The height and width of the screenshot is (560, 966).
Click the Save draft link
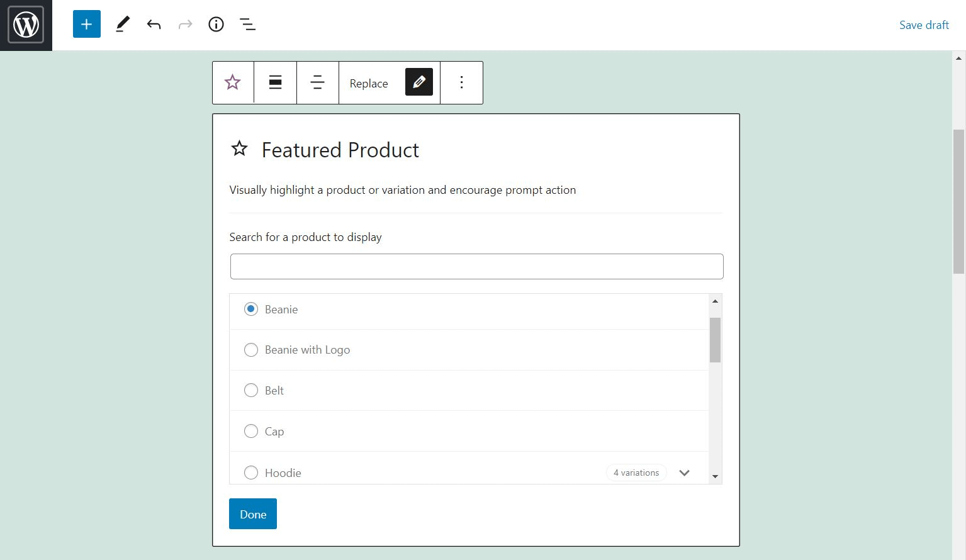pyautogui.click(x=923, y=25)
